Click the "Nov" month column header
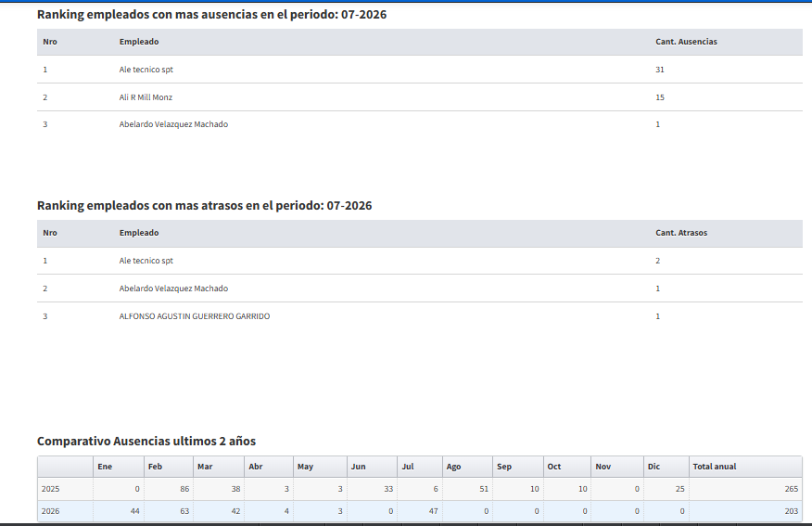812x526 pixels. [x=617, y=467]
